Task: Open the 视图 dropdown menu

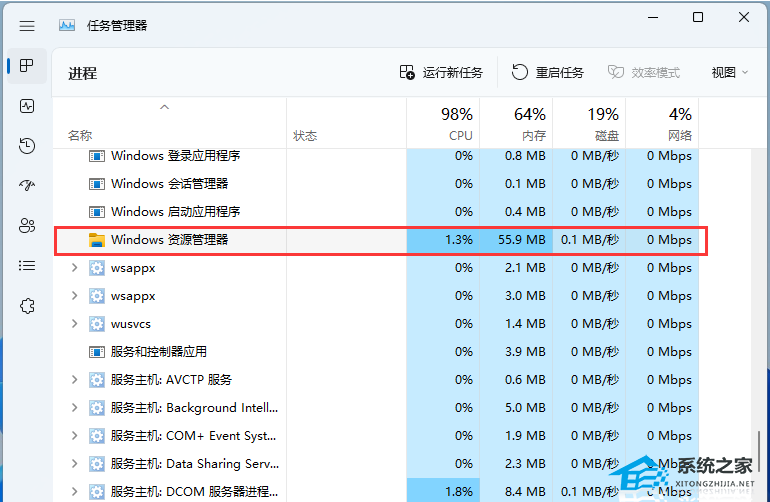Action: tap(730, 73)
